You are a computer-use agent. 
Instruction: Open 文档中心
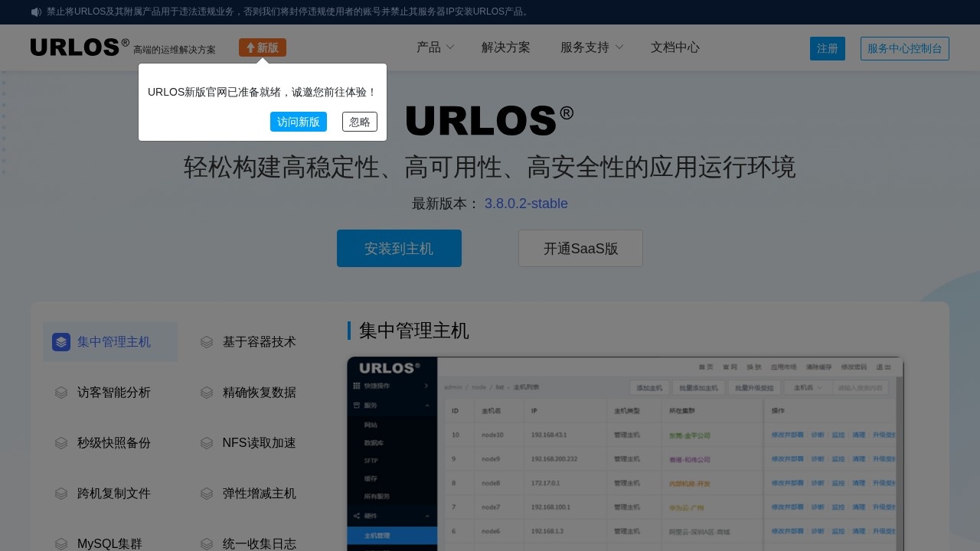(x=675, y=47)
